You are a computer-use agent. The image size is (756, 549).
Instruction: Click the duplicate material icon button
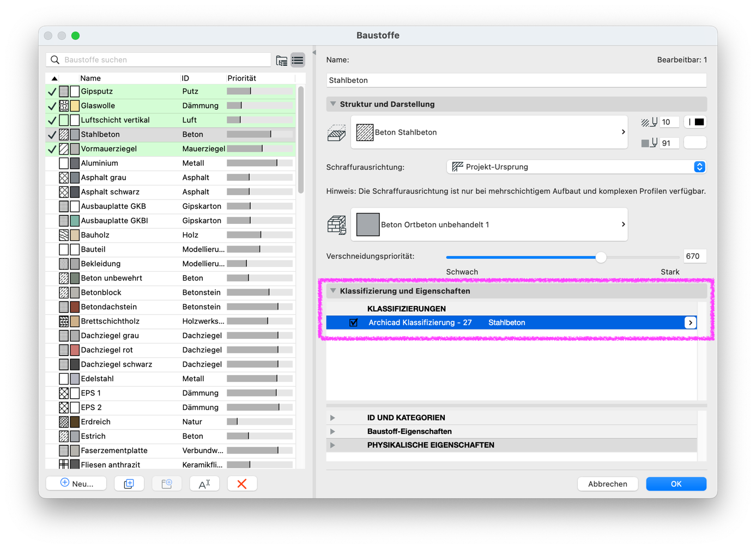(x=129, y=484)
